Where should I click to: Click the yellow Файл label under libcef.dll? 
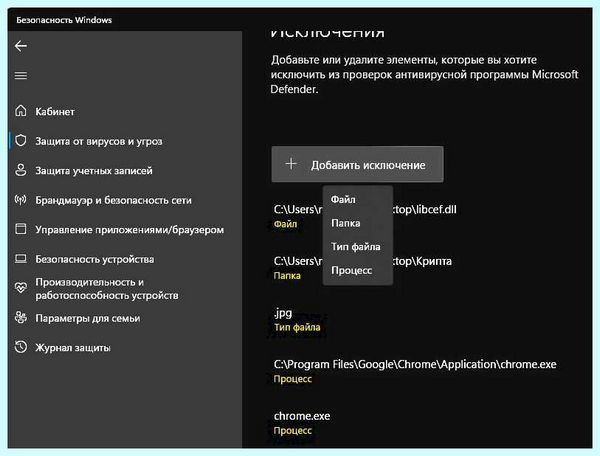(285, 224)
